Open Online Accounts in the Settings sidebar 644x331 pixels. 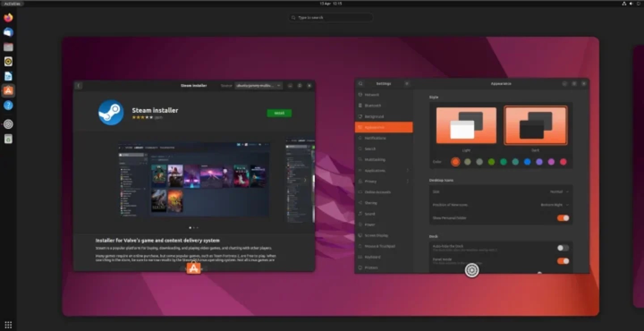click(384, 192)
